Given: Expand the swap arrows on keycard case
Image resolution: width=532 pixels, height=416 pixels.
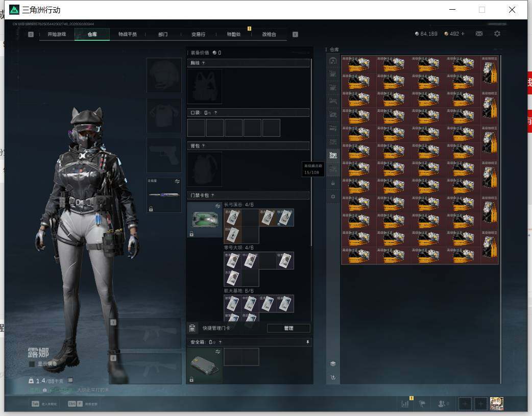Looking at the screenshot, I should pos(217,206).
